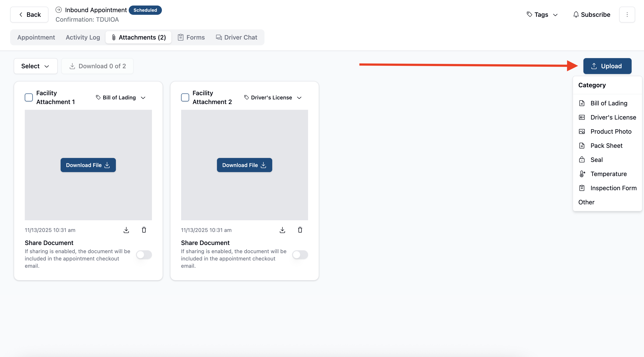The width and height of the screenshot is (644, 357).
Task: Click the trash icon under Facility Attachment 1
Action: [x=144, y=230]
